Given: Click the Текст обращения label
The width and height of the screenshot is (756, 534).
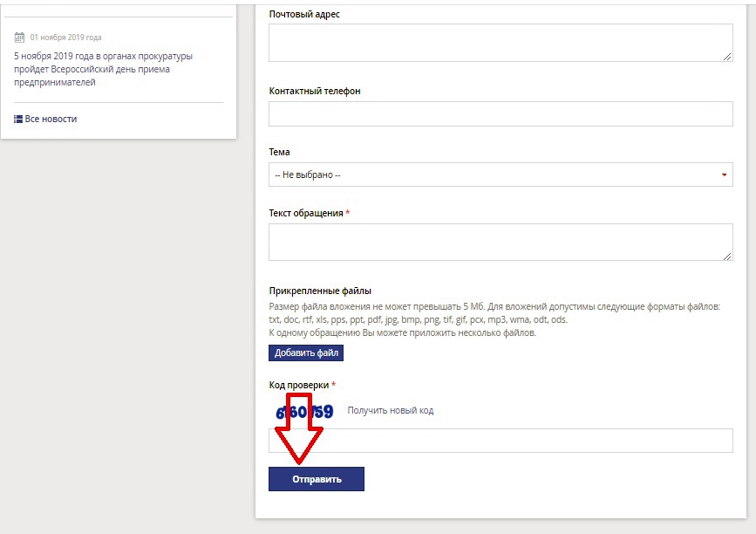Looking at the screenshot, I should coord(305,213).
